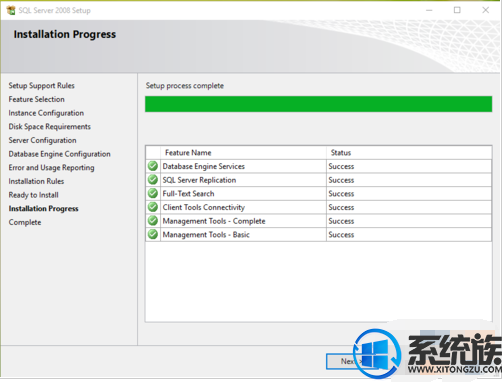The width and height of the screenshot is (502, 382).
Task: Click green check icon for Management Tools - Basic
Action: coord(153,234)
